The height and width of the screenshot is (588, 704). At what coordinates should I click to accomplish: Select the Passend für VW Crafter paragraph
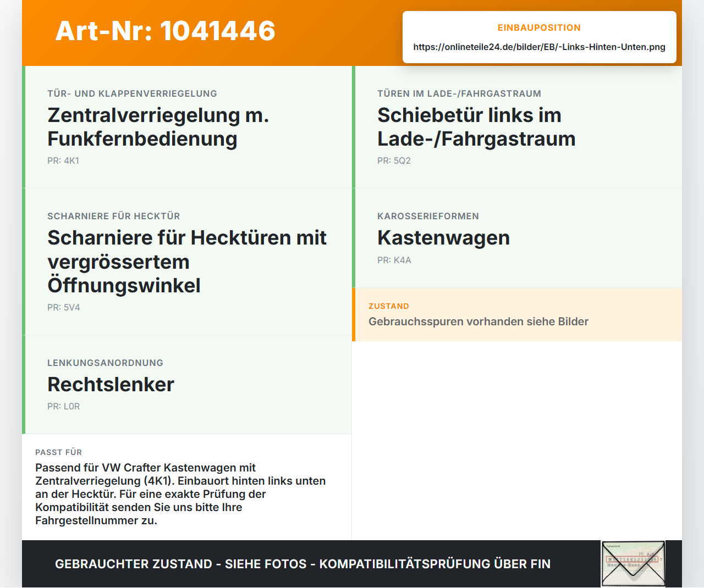click(180, 494)
